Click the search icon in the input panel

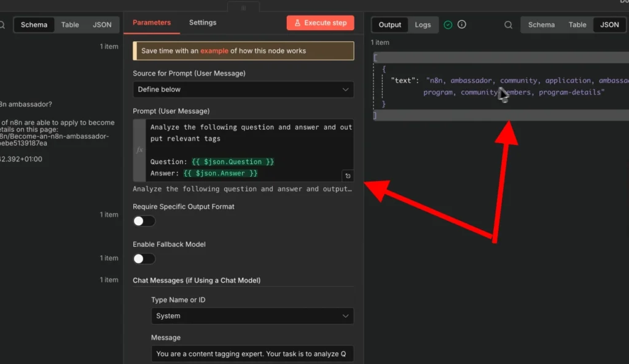[x=2, y=25]
